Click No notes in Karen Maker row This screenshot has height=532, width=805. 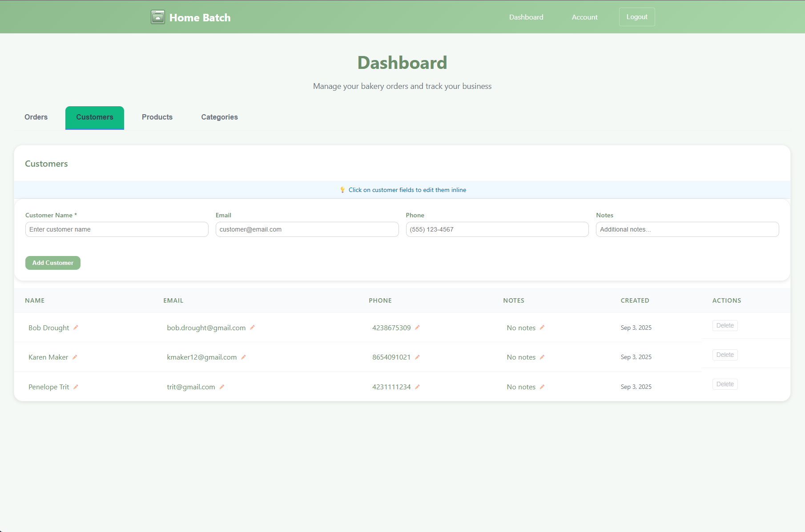[x=521, y=357]
